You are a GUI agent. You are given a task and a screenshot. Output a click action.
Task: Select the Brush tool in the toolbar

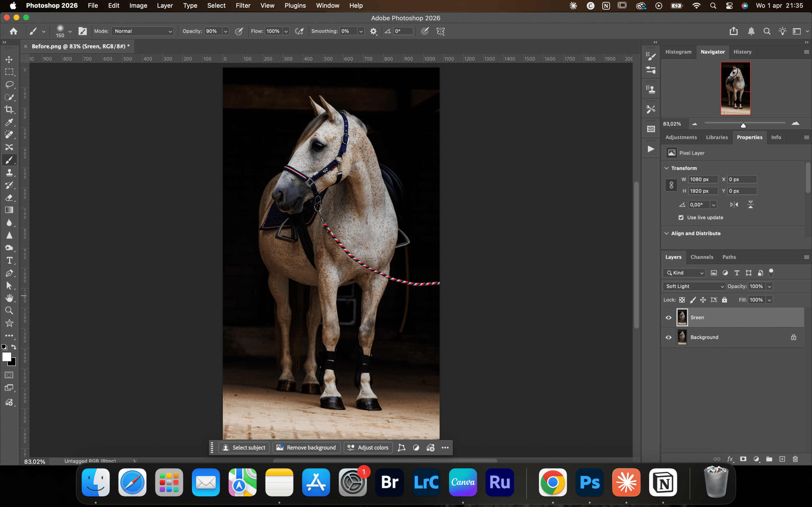(x=9, y=160)
